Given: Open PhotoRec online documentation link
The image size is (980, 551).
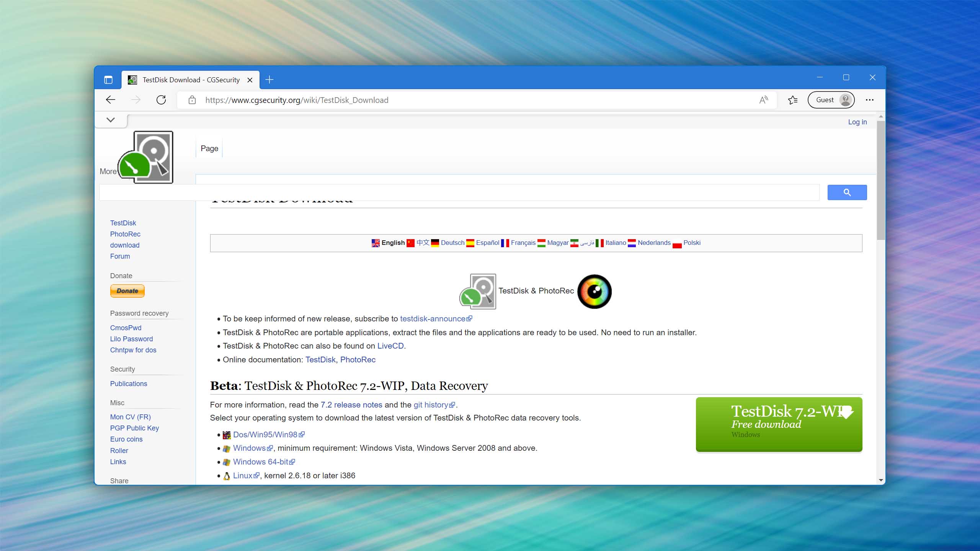Looking at the screenshot, I should click(358, 360).
